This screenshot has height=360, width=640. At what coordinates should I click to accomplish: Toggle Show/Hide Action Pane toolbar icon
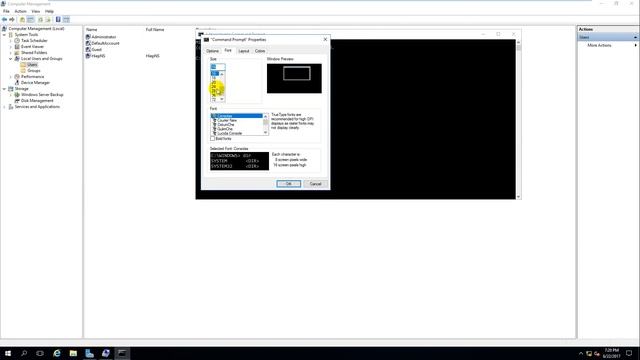[x=66, y=20]
